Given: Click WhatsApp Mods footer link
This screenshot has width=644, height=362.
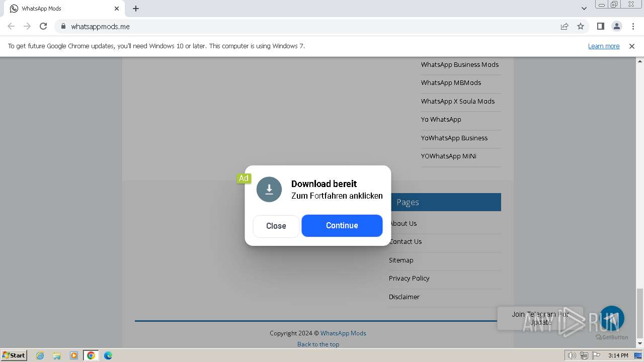Looking at the screenshot, I should (343, 333).
